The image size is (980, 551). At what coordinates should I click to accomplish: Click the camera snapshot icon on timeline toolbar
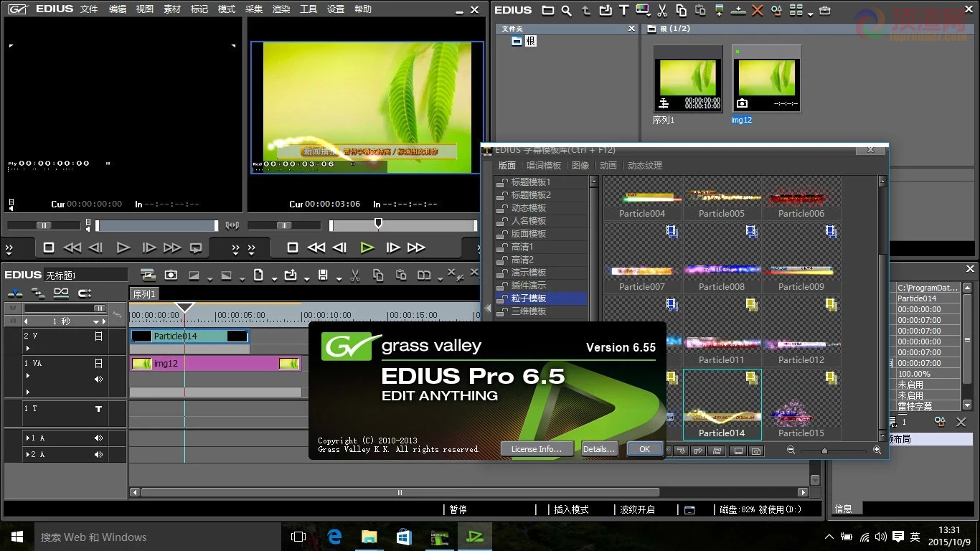171,275
